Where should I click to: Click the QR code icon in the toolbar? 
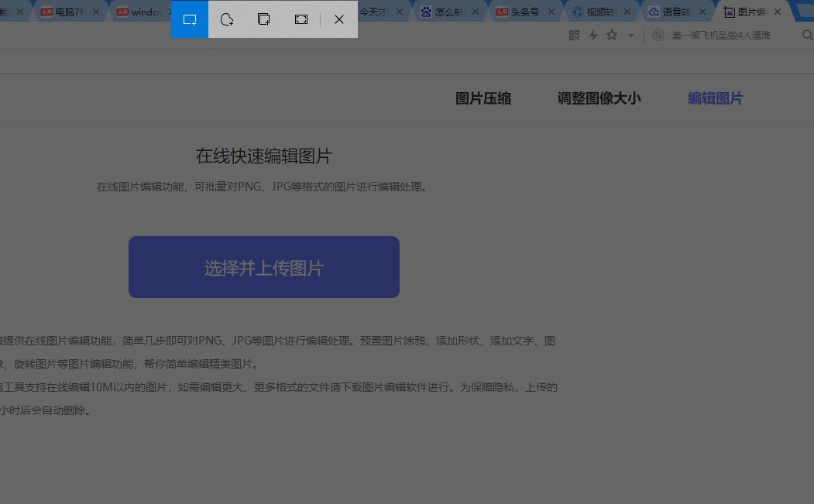[574, 35]
